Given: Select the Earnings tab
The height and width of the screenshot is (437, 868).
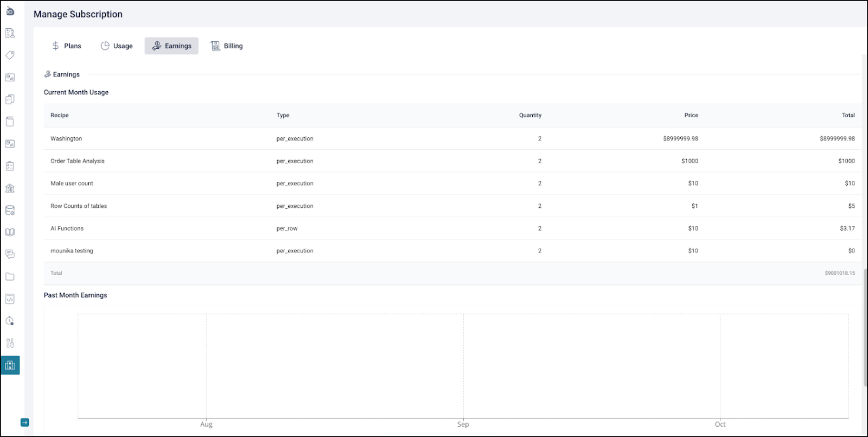Looking at the screenshot, I should pos(171,46).
